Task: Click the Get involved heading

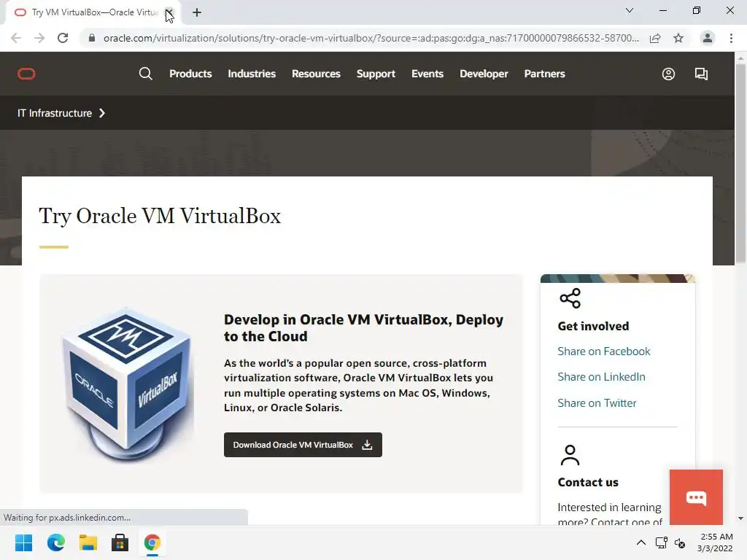Action: (593, 326)
